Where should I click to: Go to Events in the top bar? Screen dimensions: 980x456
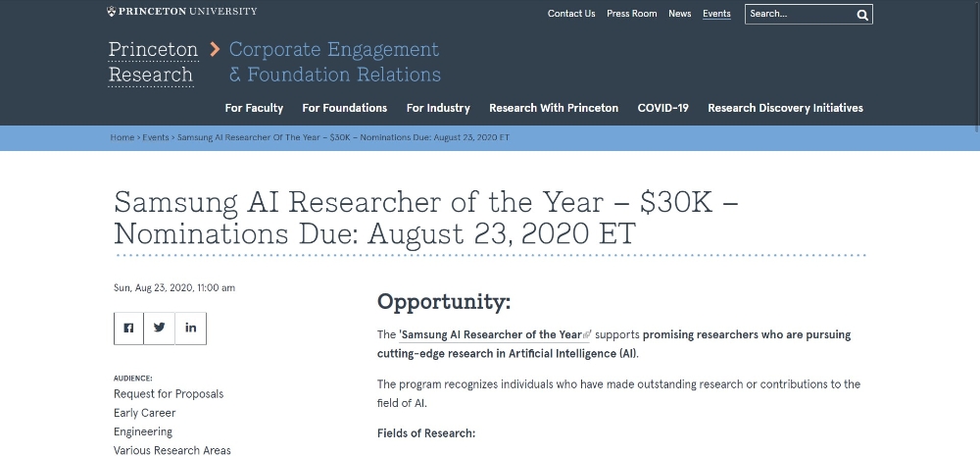coord(716,14)
